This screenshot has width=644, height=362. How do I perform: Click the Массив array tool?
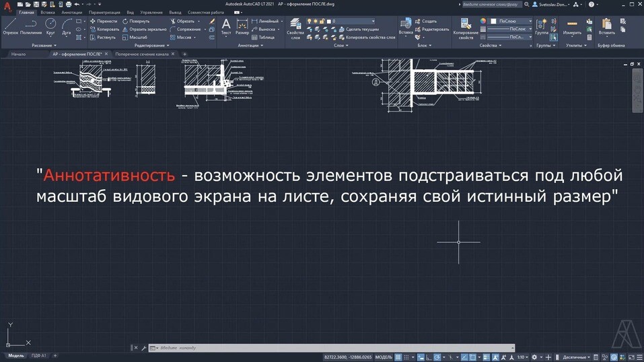point(181,38)
